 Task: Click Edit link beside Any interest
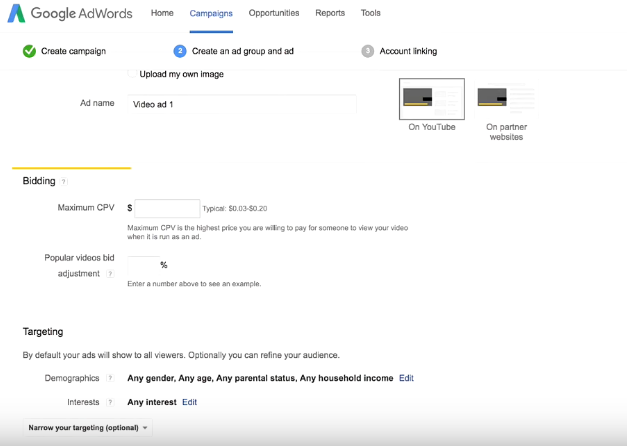point(189,402)
